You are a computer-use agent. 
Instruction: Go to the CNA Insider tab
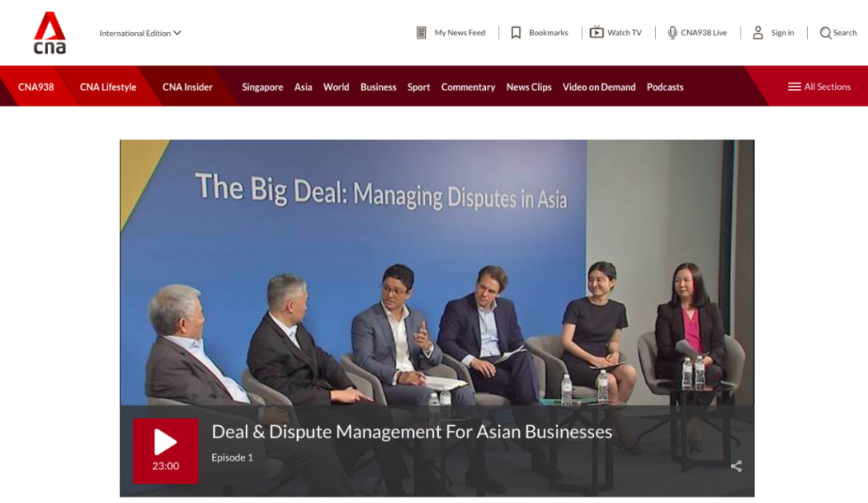point(187,87)
